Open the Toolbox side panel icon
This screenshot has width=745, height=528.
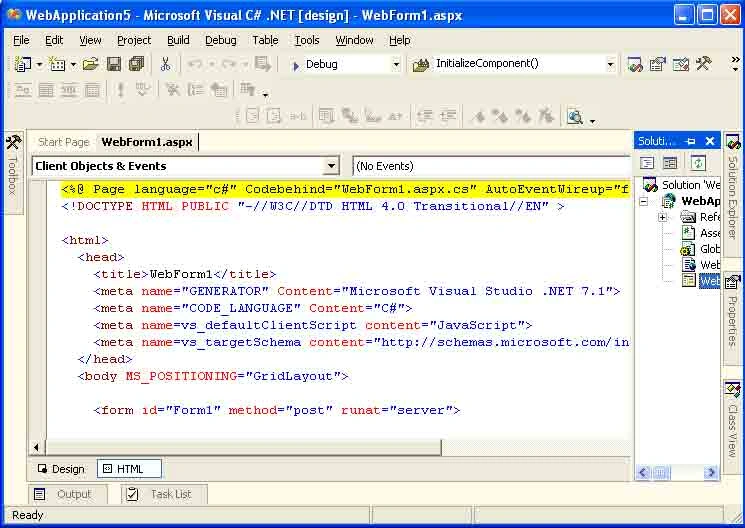[x=13, y=142]
